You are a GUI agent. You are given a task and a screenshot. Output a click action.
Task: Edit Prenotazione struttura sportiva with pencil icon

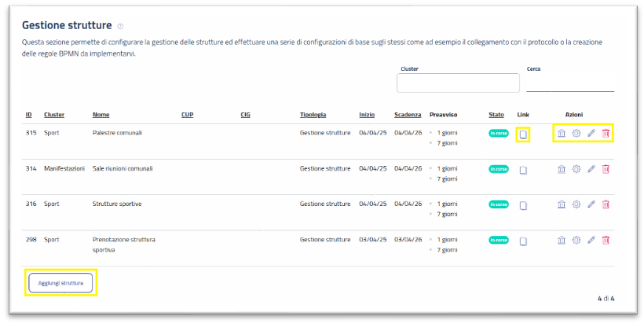click(591, 240)
